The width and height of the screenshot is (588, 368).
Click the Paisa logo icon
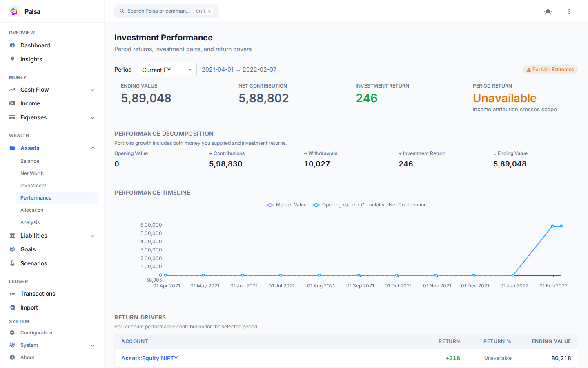pos(14,11)
